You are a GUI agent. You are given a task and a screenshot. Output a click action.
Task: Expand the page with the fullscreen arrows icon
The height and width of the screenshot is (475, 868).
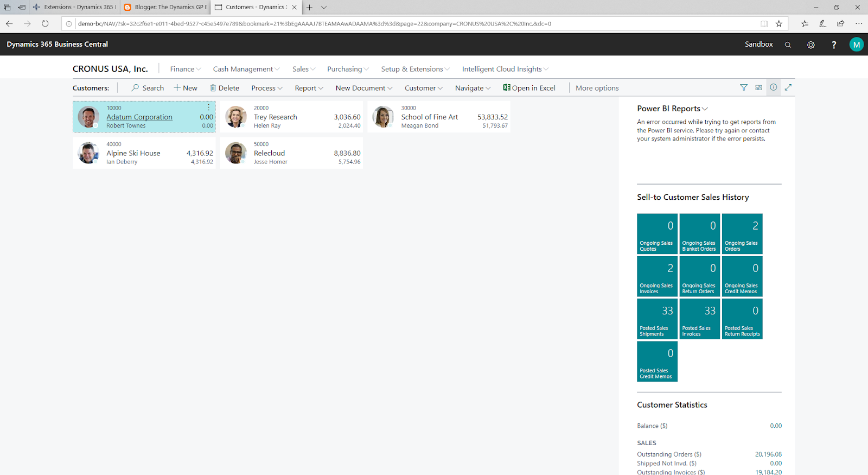coord(788,87)
